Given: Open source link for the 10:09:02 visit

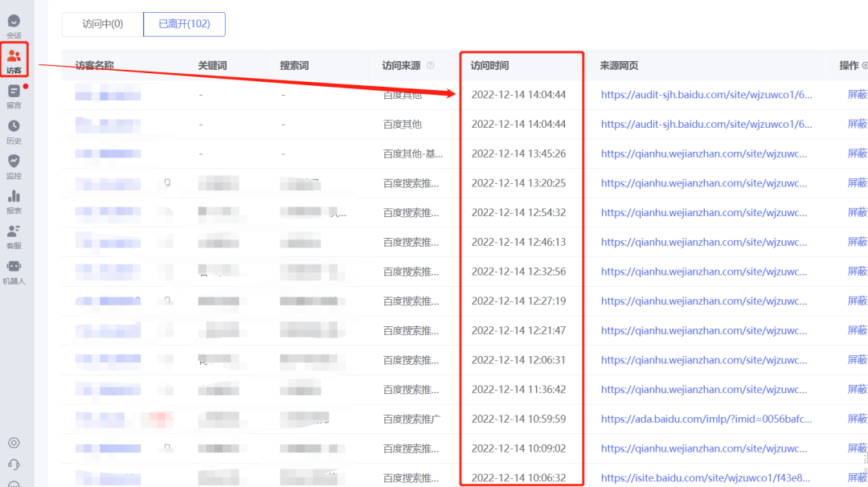Looking at the screenshot, I should point(703,448).
